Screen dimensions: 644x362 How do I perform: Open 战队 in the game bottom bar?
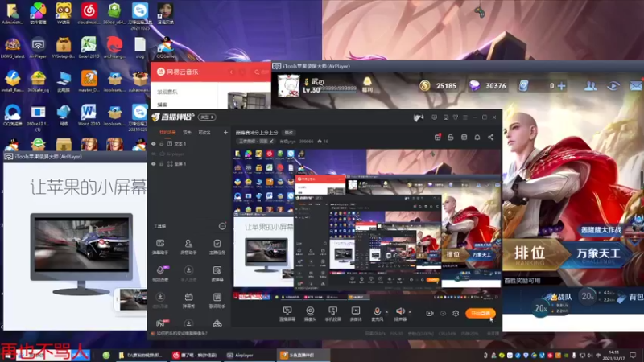562,297
